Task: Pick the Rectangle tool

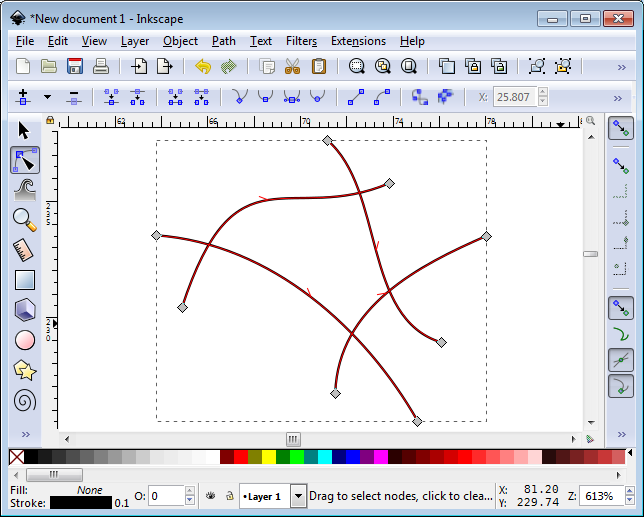Action: pos(25,280)
